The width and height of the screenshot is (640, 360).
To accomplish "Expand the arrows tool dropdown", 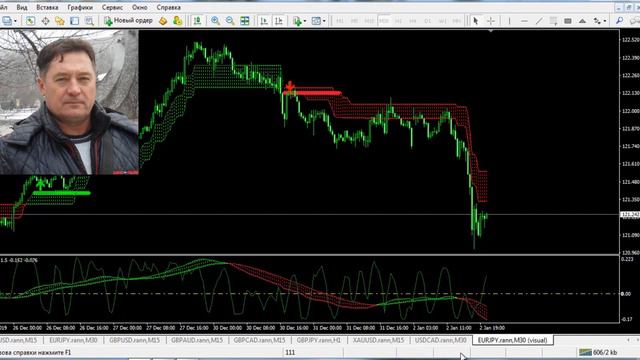I will click(605, 21).
